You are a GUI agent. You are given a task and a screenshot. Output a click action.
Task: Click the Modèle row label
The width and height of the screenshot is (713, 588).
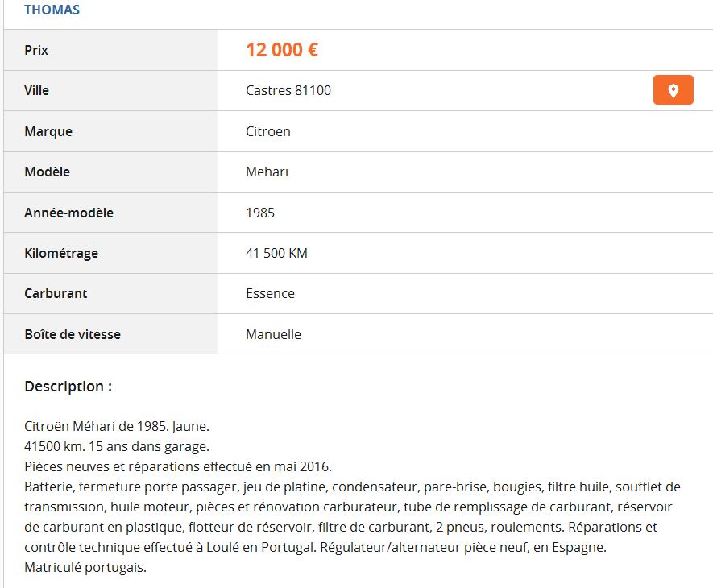(x=47, y=172)
